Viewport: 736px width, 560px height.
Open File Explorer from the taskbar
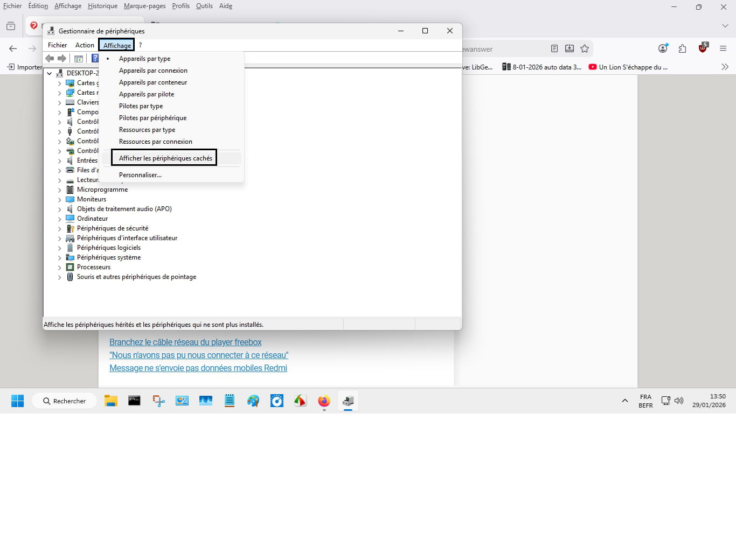point(111,401)
